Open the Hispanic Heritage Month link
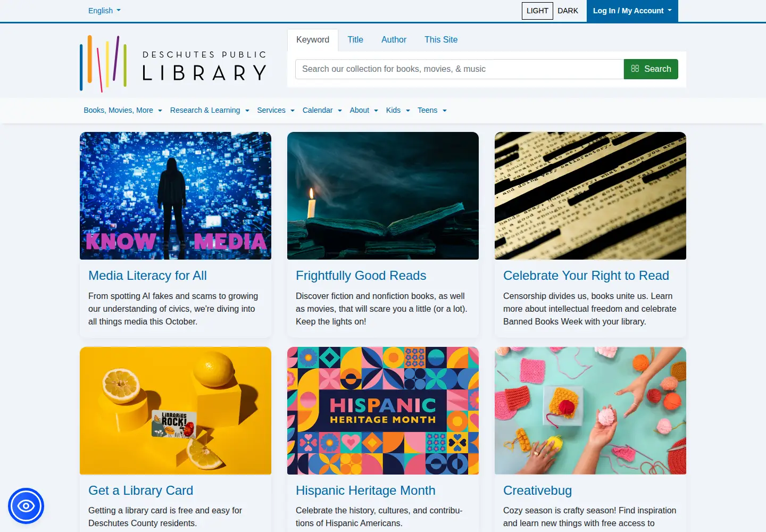The width and height of the screenshot is (766, 532). (365, 491)
